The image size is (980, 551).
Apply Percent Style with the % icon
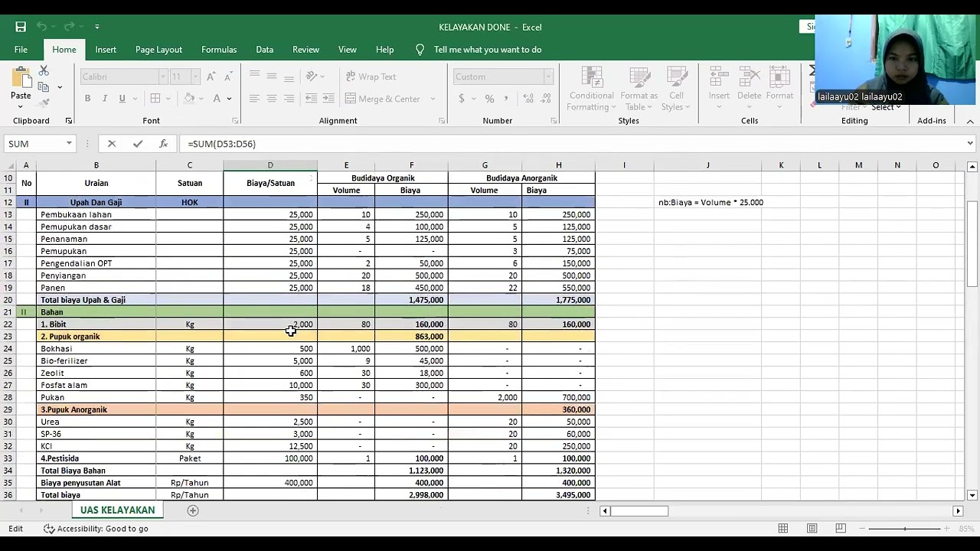[x=489, y=99]
